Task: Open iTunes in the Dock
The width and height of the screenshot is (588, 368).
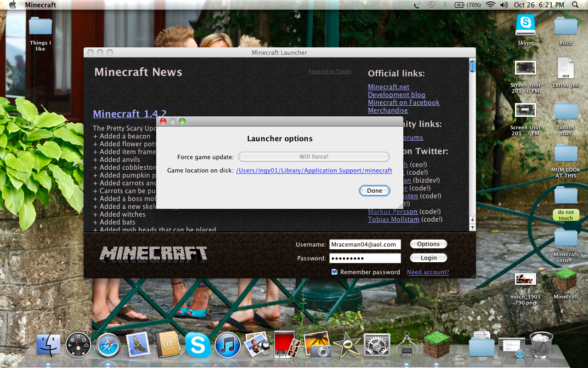Action: click(x=227, y=345)
